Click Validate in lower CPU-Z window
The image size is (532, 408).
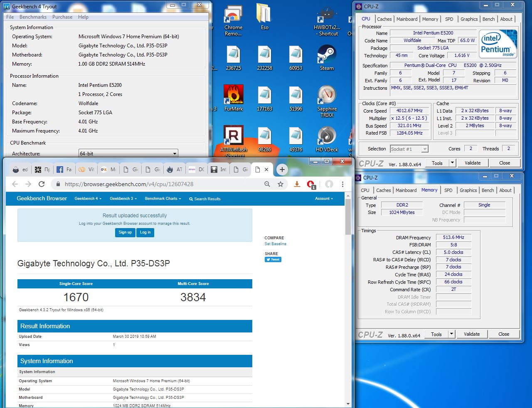472,334
